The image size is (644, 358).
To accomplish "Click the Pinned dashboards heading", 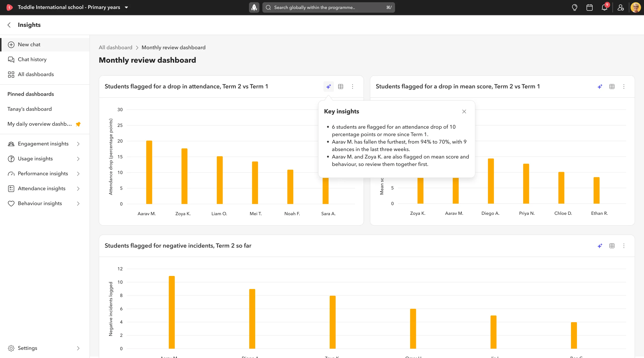I will pos(31,94).
